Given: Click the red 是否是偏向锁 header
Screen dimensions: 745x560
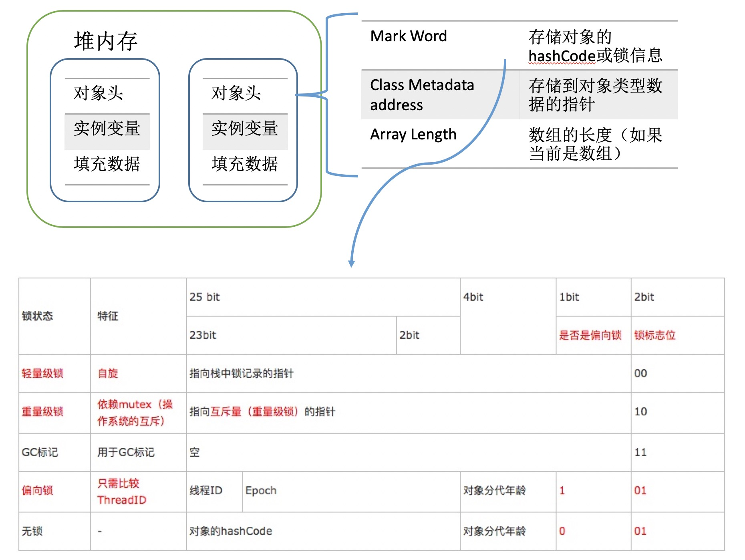Looking at the screenshot, I should click(x=590, y=335).
